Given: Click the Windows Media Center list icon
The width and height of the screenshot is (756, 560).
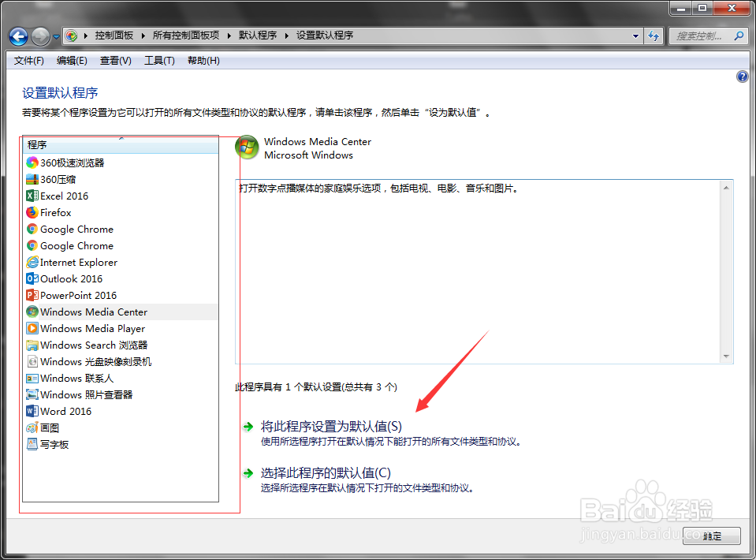Looking at the screenshot, I should pyautogui.click(x=32, y=312).
